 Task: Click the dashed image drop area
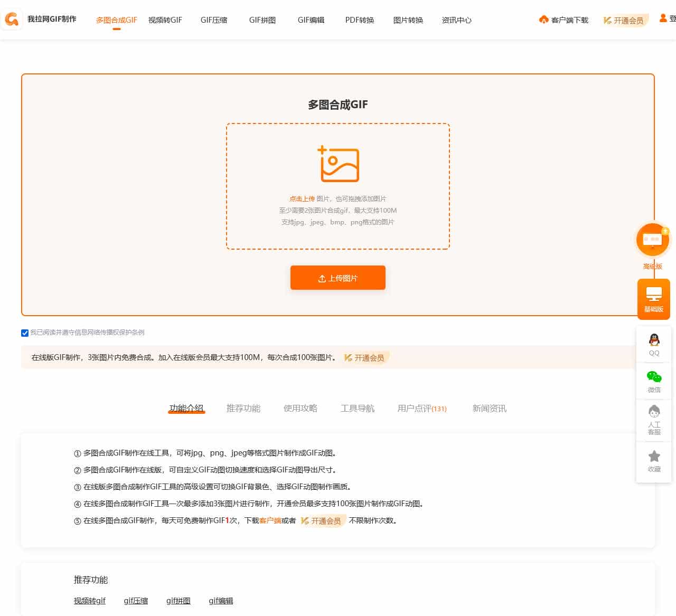338,186
